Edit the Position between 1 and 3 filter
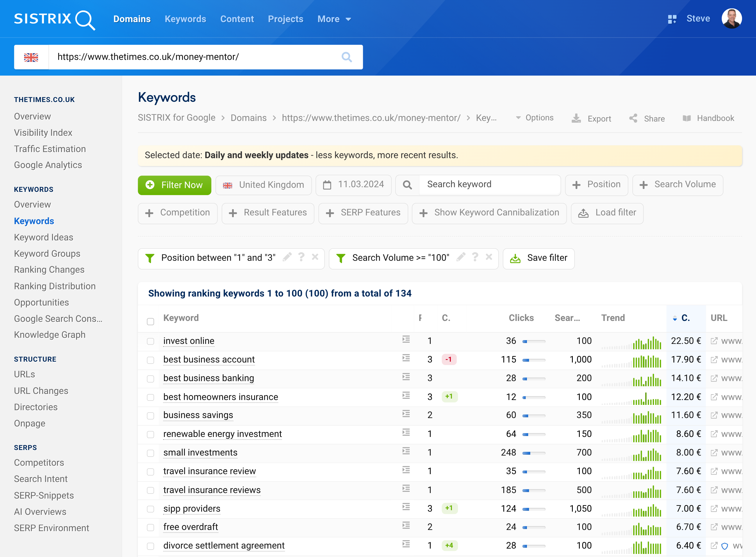The height and width of the screenshot is (557, 756). 287,257
